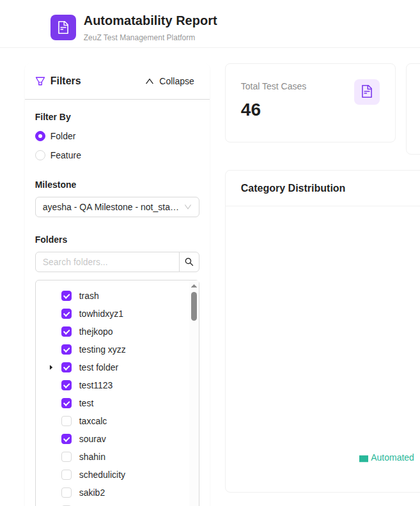Click the scroll-up arrow in folder list
Viewport: 420px width, 506px height.
[x=194, y=286]
